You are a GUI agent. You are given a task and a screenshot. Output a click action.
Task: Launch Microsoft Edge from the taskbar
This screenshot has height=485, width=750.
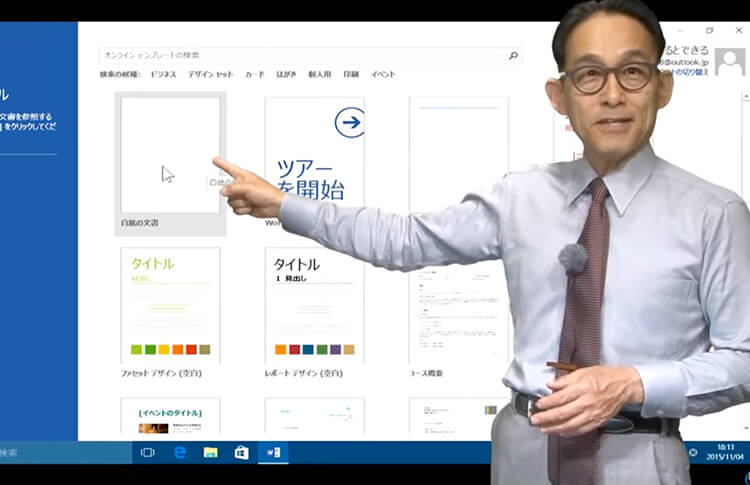180,452
